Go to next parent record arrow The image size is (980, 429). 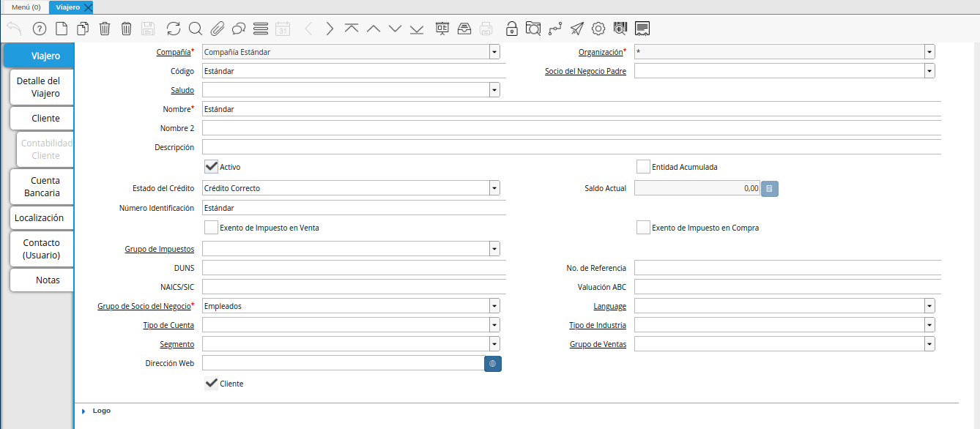click(330, 29)
